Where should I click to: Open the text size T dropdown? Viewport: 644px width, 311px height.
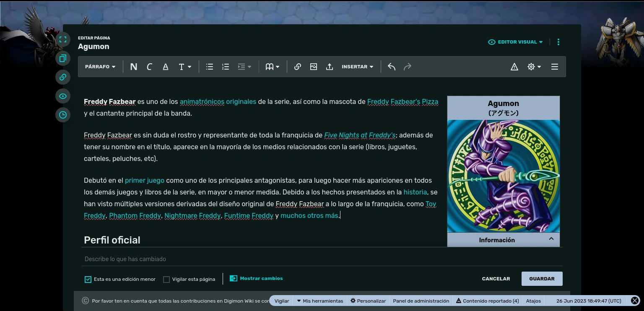tap(185, 67)
